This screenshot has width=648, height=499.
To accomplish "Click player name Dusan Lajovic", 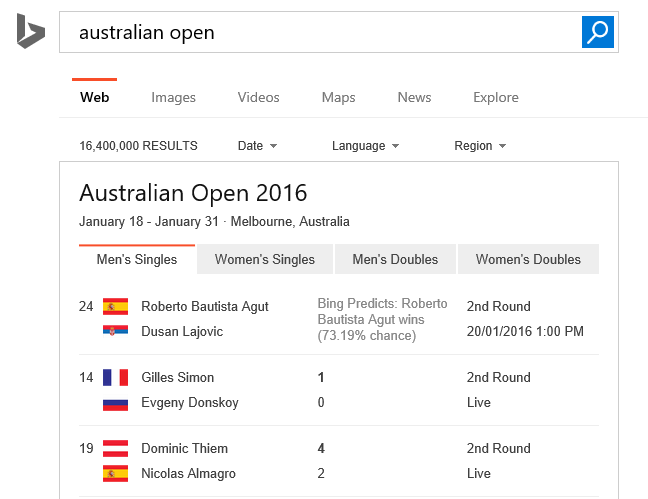I will [182, 331].
